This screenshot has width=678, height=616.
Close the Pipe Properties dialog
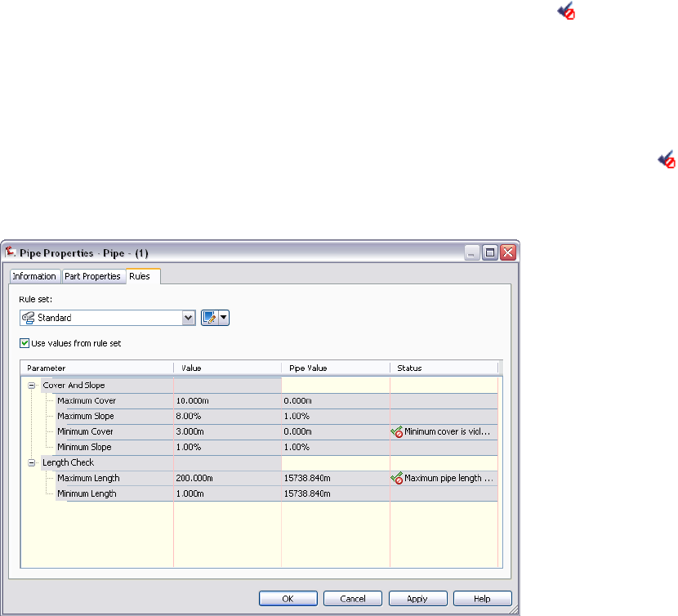click(x=508, y=252)
